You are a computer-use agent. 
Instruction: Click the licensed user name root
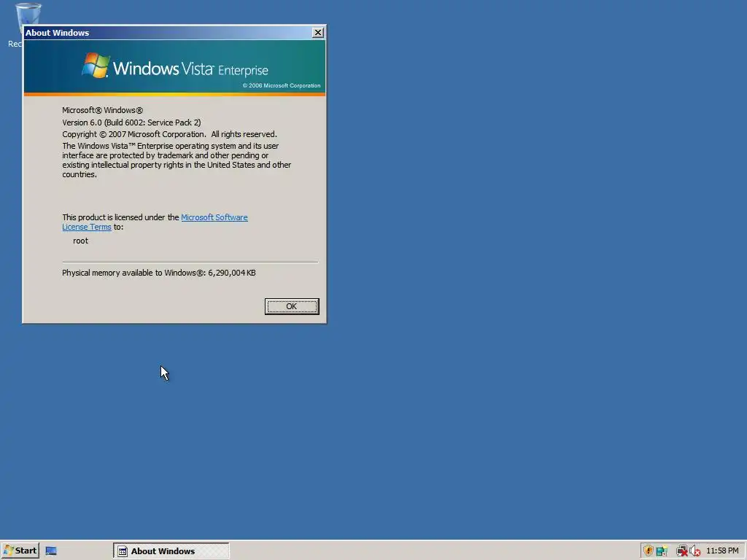pos(80,241)
